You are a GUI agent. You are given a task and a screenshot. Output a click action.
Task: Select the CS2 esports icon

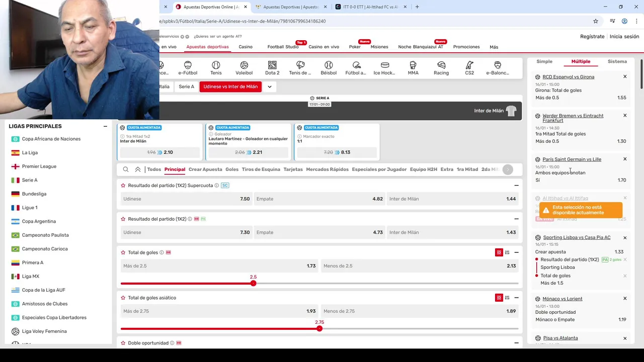click(x=469, y=68)
